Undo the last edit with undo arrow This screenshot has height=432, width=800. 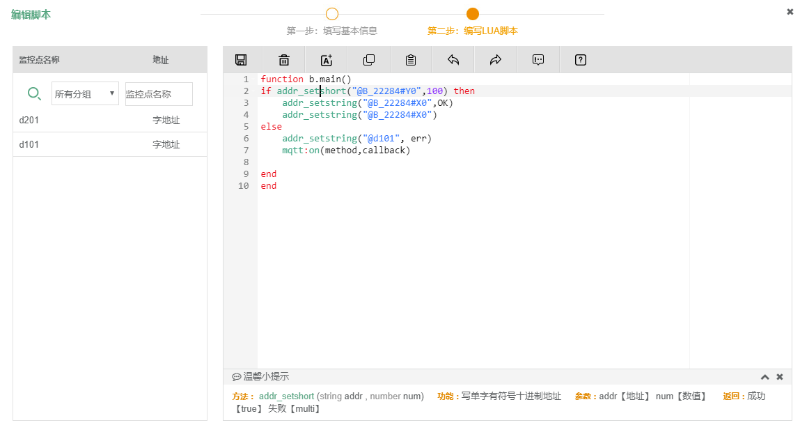453,60
